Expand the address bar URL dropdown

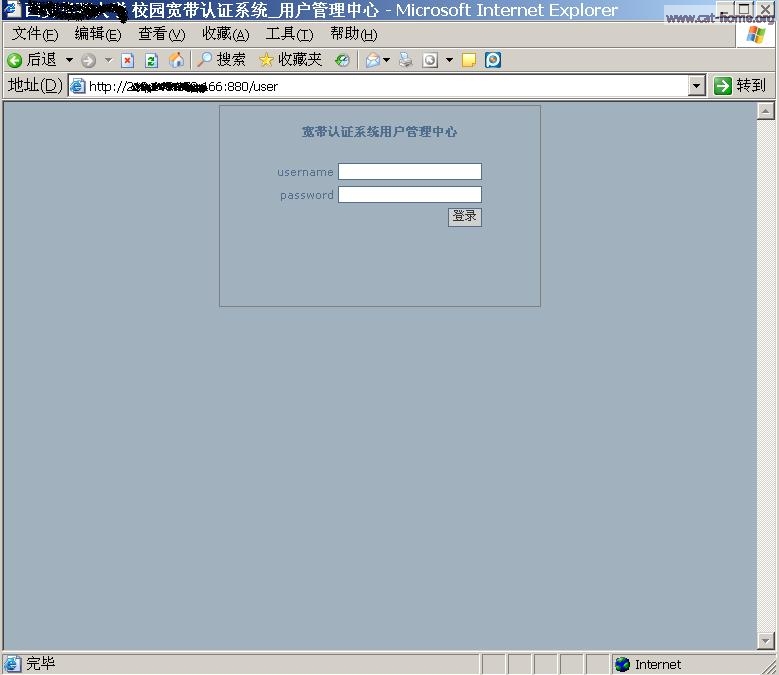697,86
